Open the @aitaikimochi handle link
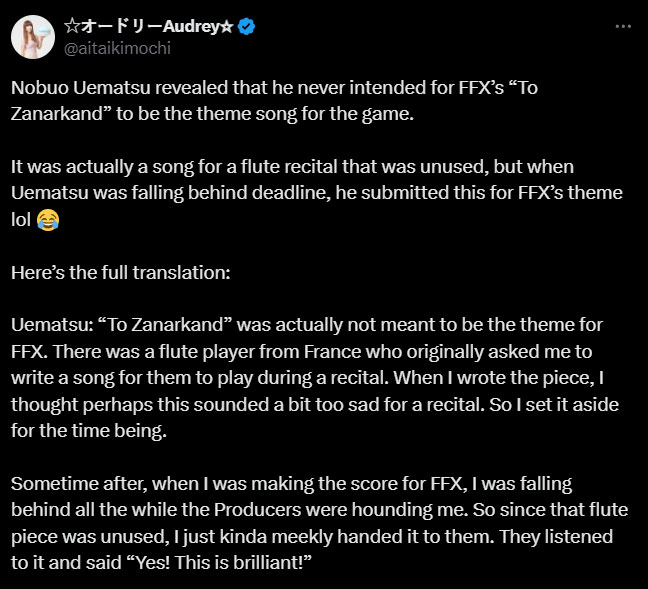648x589 pixels. tap(117, 47)
